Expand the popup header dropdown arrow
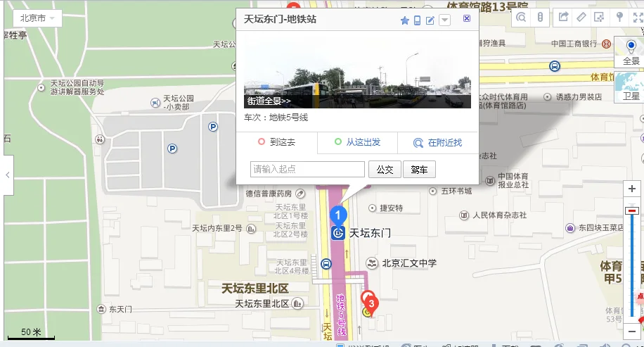644x347 pixels. 444,20
